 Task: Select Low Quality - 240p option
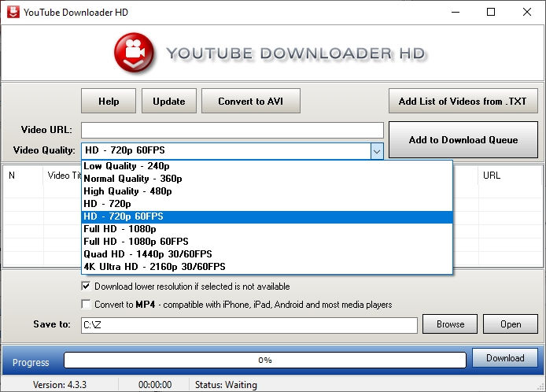(267, 166)
